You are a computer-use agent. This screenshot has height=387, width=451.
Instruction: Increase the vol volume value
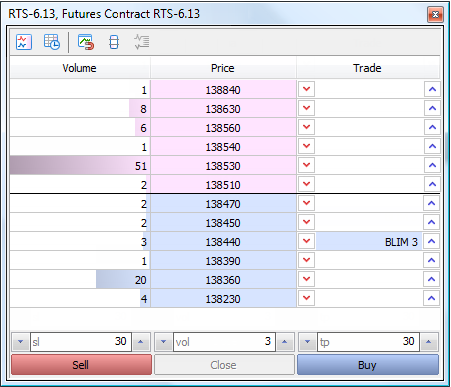click(285, 342)
